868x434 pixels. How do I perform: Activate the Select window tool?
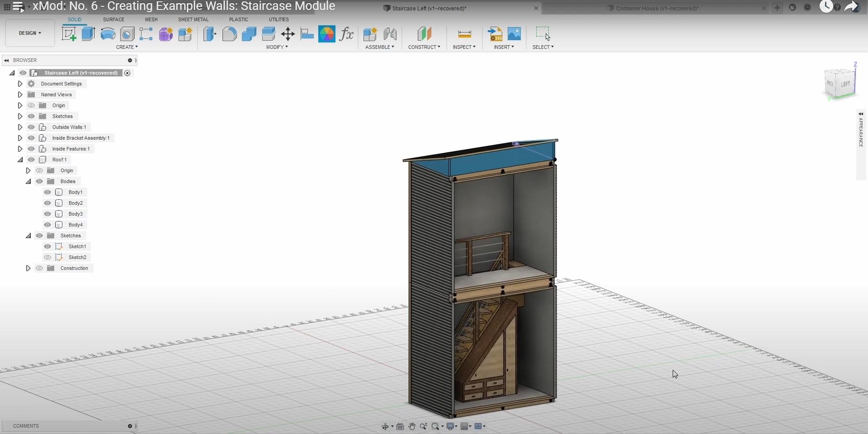pyautogui.click(x=543, y=34)
